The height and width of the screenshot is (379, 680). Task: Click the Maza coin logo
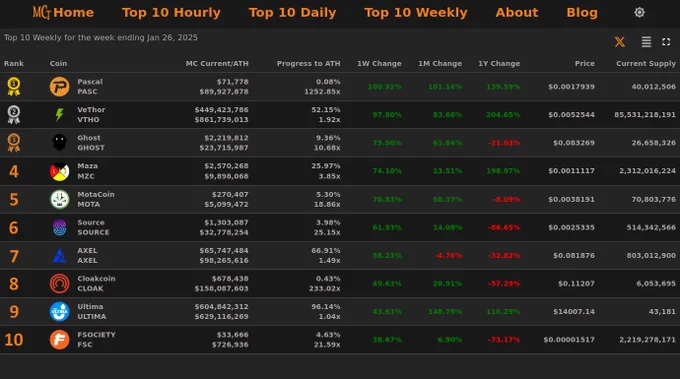59,171
